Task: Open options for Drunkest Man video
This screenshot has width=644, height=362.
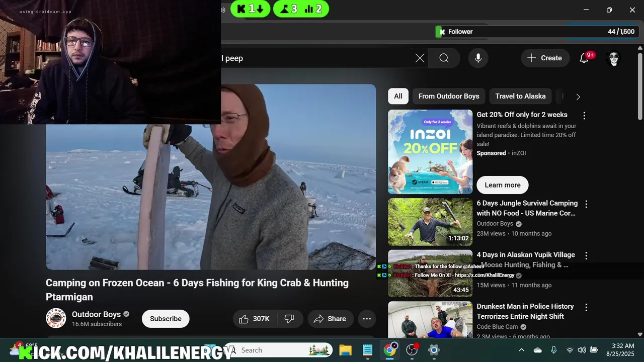Action: coord(586,307)
